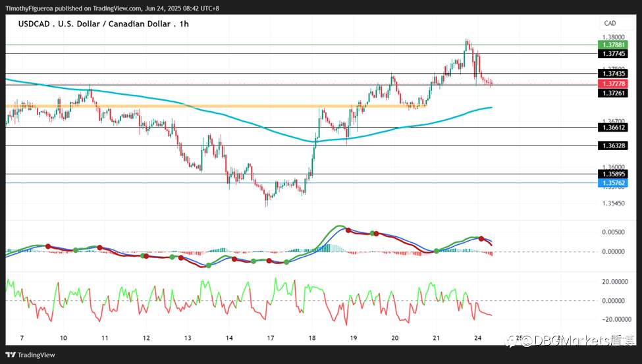Click date label 18 on time axis
The image size is (642, 364).
312,338
